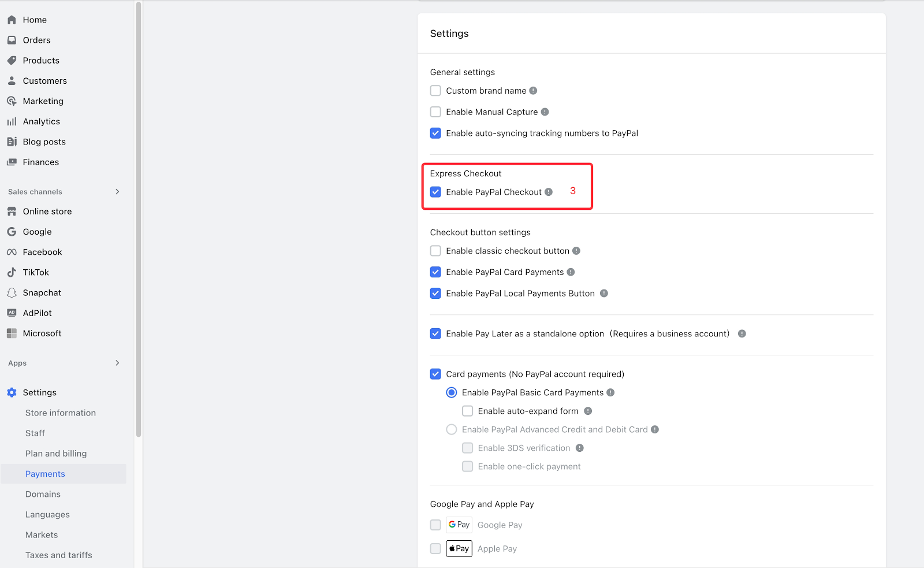Screen dimensions: 924x568
Task: Click the Google sales channel icon
Action: 12,232
